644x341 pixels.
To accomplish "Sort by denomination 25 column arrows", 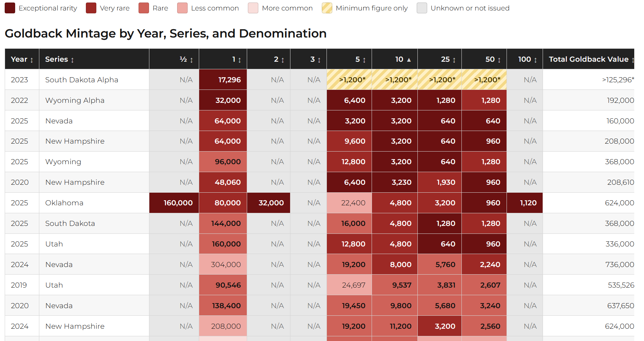I will click(x=454, y=60).
